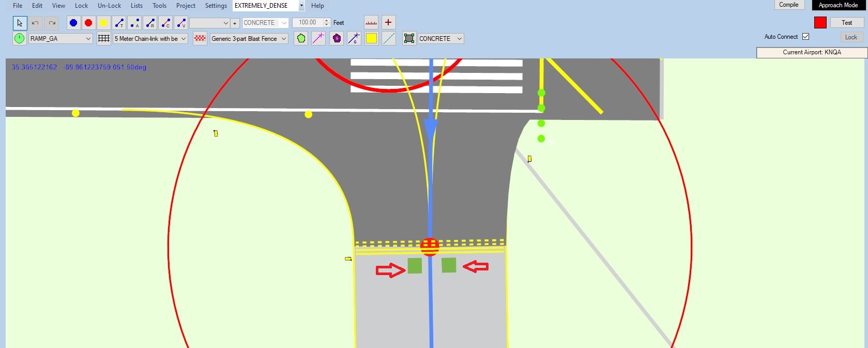Click the ruler measure icon
This screenshot has height=348, width=868.
(x=371, y=22)
